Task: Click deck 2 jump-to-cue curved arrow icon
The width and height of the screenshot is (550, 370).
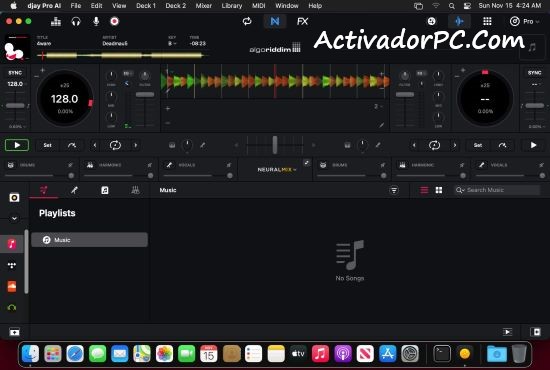Action: (x=502, y=145)
